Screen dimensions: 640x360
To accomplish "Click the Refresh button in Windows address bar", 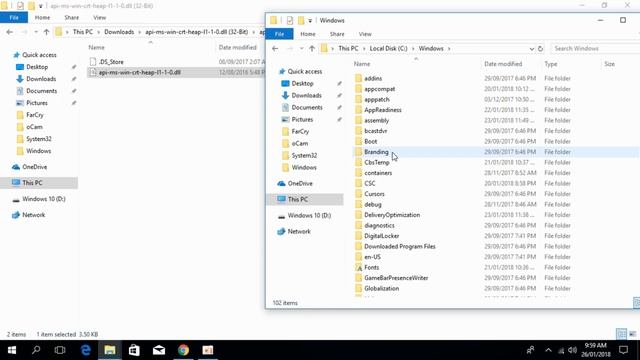I will pos(540,49).
